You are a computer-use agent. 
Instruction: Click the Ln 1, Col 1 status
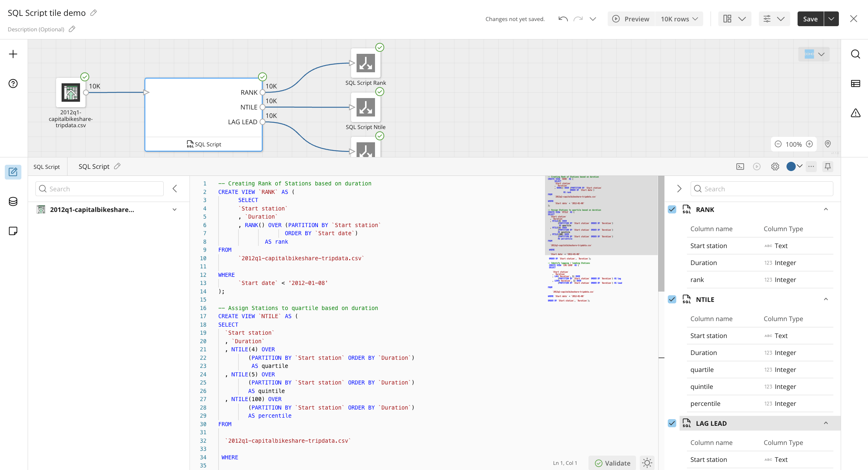coord(565,463)
